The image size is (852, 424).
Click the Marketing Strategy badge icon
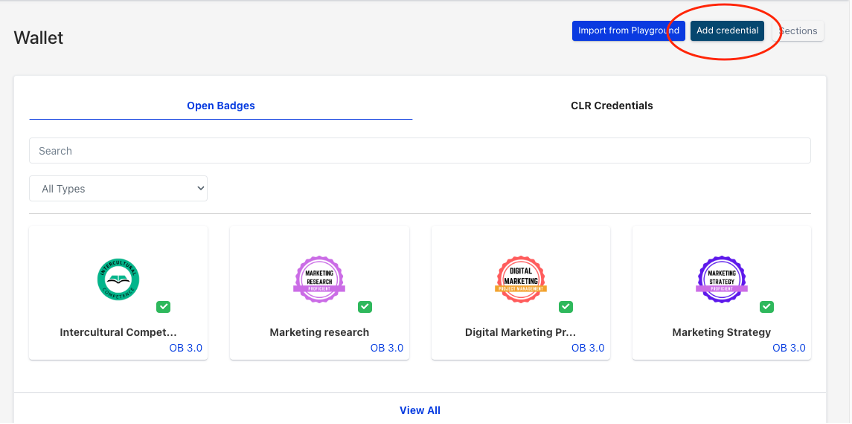pyautogui.click(x=721, y=279)
